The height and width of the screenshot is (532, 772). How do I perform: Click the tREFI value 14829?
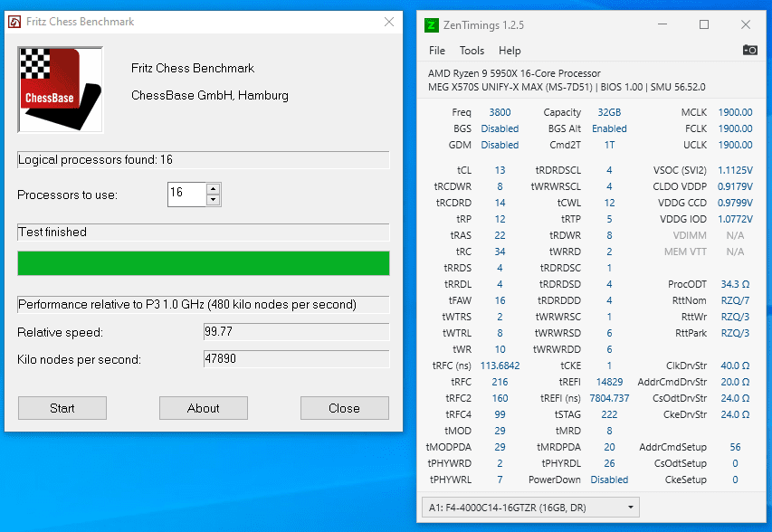[609, 382]
